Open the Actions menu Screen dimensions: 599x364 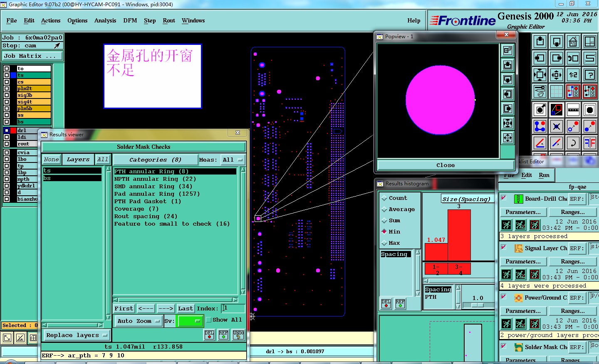click(51, 20)
